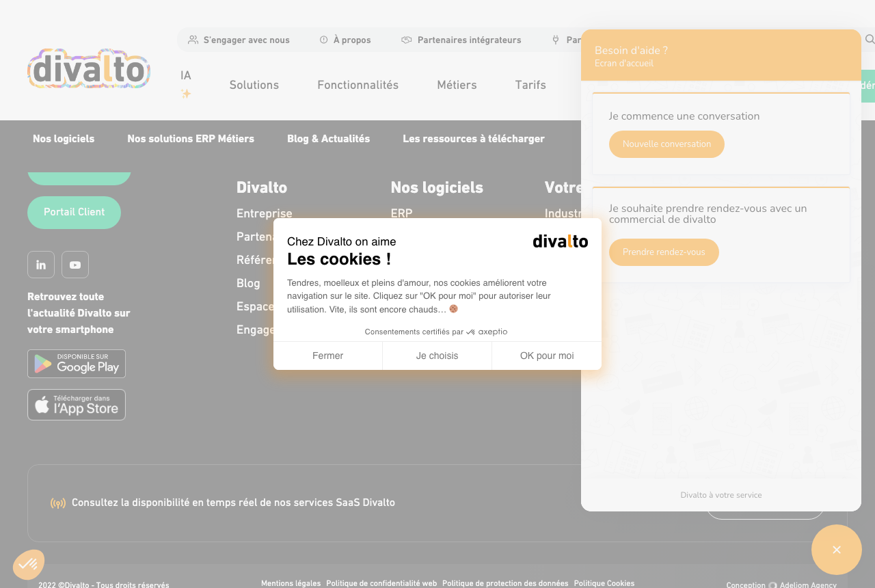875x588 pixels.
Task: Dismiss cookie dialog with Fermer
Action: pyautogui.click(x=328, y=356)
